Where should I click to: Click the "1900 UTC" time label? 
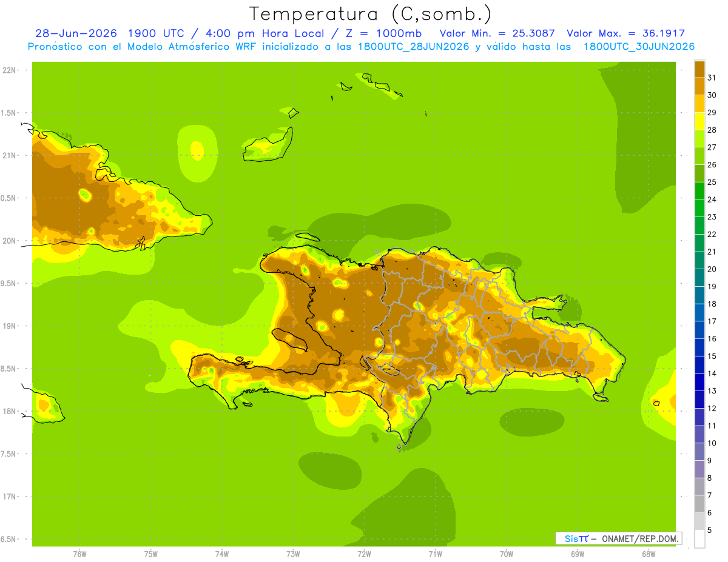(x=158, y=33)
